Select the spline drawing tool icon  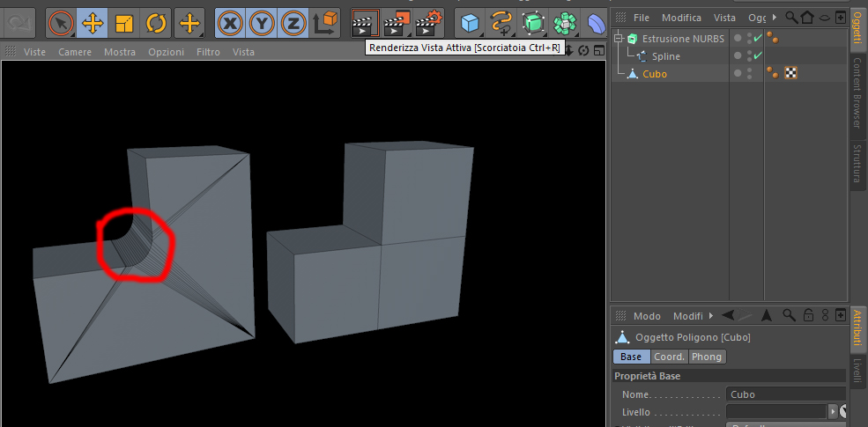pos(501,23)
